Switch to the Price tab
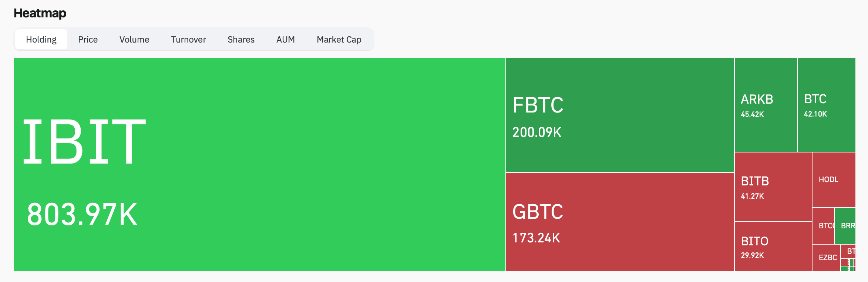This screenshot has width=868, height=282. pos(88,40)
